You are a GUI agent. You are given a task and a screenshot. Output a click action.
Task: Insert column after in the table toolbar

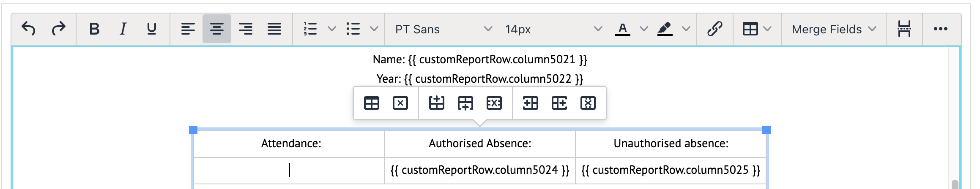tap(559, 103)
